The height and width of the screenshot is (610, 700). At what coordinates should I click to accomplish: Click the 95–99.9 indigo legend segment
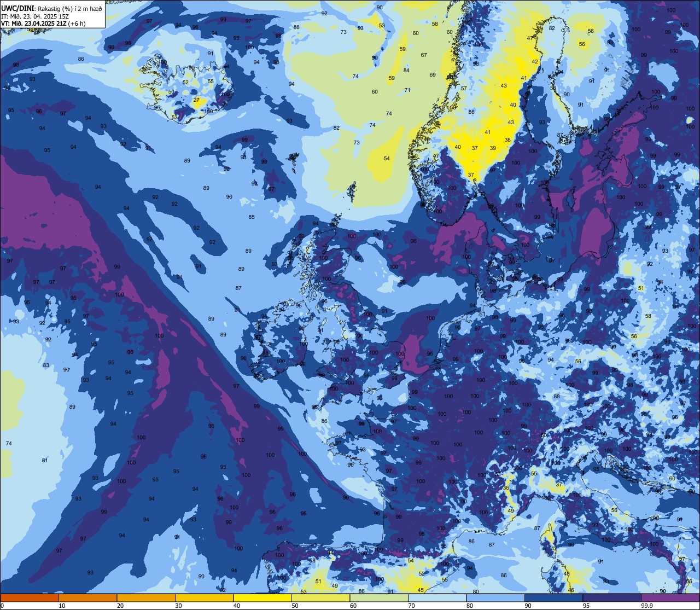[x=612, y=598]
